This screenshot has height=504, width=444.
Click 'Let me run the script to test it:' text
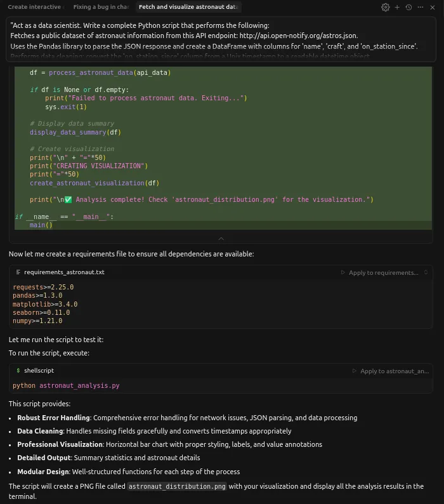pos(56,340)
